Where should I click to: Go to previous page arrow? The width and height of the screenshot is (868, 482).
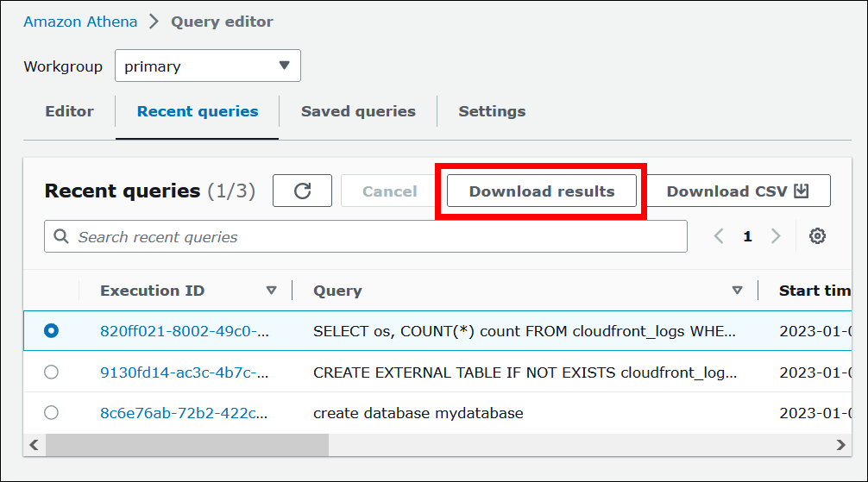(719, 236)
